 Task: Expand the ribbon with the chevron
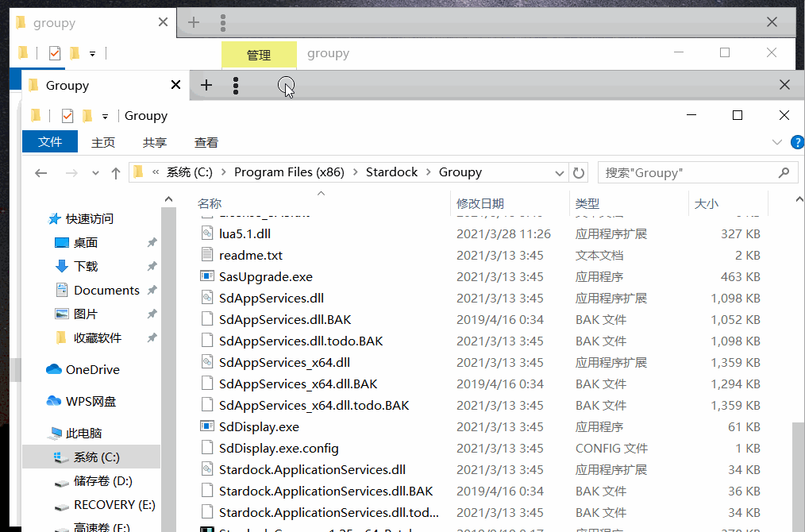pyautogui.click(x=776, y=142)
